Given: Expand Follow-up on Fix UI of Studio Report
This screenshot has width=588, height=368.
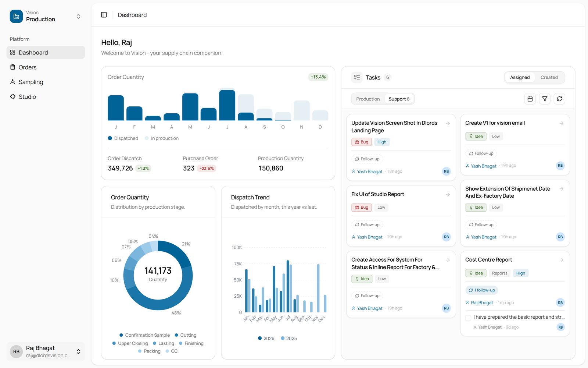Looking at the screenshot, I should point(367,225).
